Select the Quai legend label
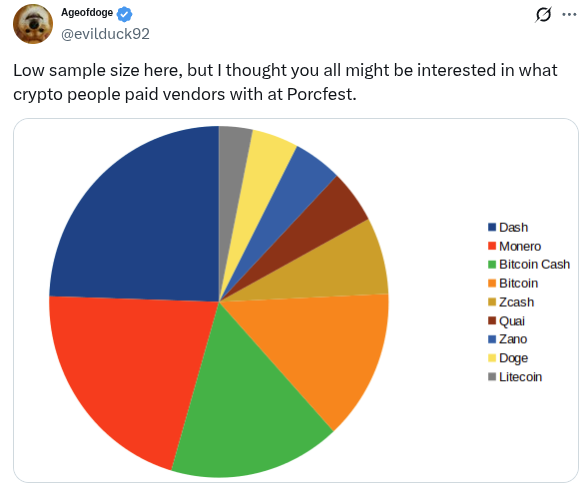The height and width of the screenshot is (491, 580). [x=512, y=321]
